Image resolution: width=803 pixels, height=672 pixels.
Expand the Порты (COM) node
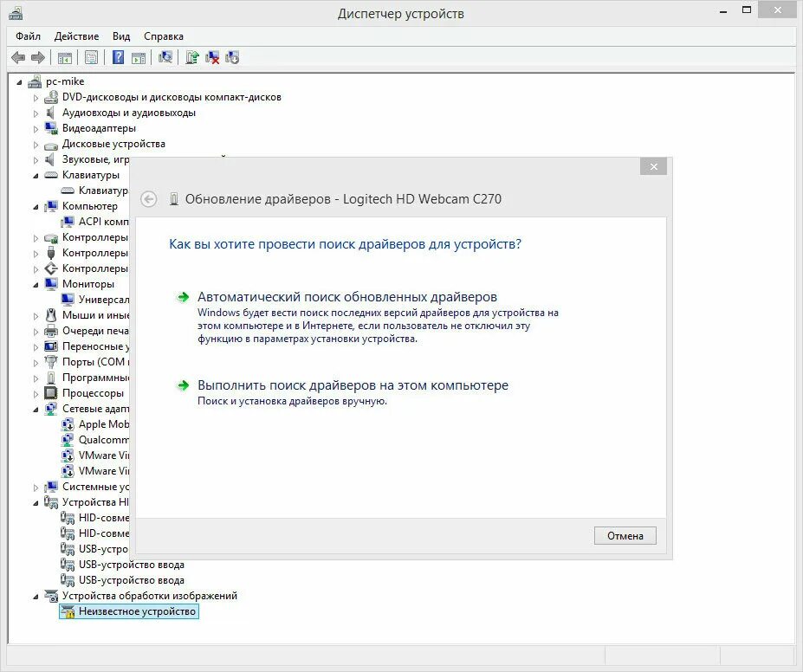coord(36,362)
